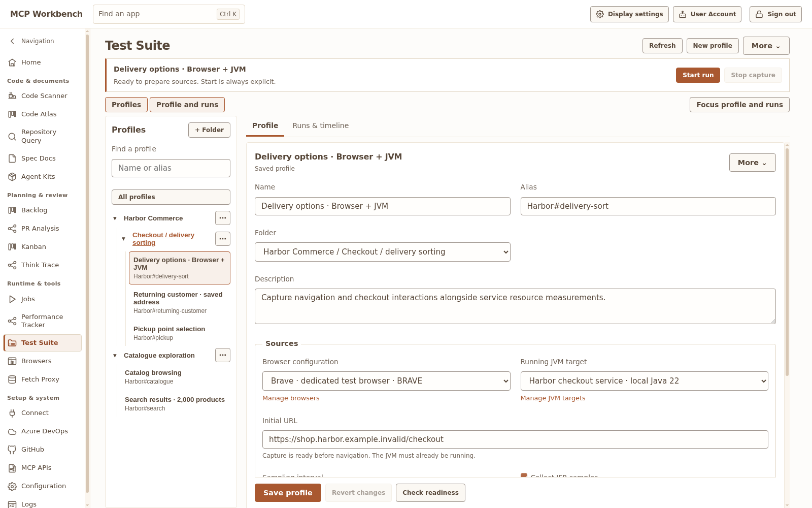Click the Start run button
812x508 pixels.
click(698, 75)
